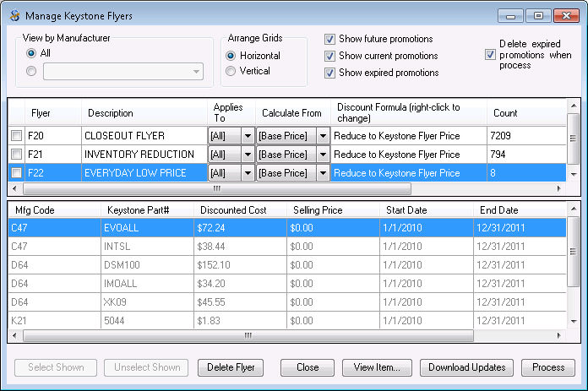
Task: Click the app icon in title bar
Action: tap(13, 15)
